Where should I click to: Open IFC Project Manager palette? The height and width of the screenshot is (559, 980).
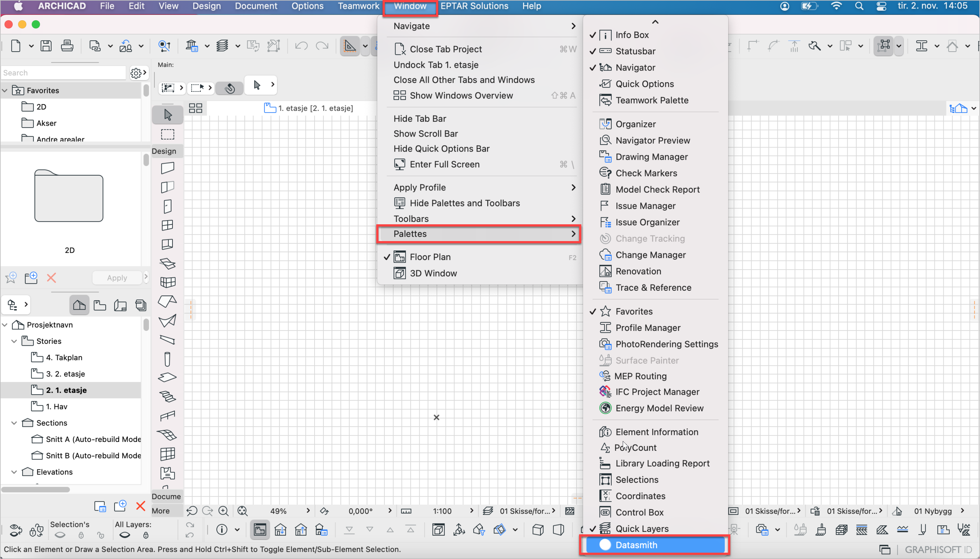(658, 392)
